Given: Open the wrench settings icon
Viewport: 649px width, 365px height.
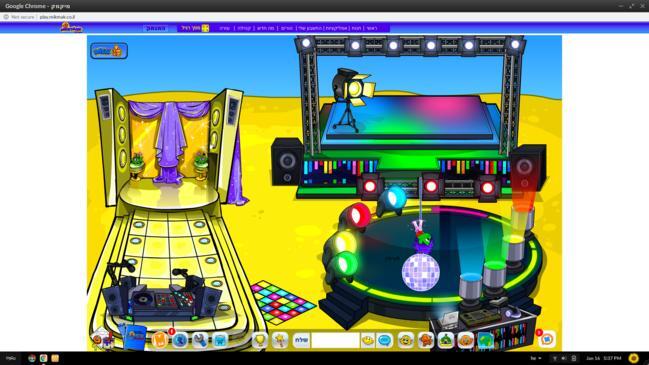Looking at the screenshot, I should pos(200,340).
